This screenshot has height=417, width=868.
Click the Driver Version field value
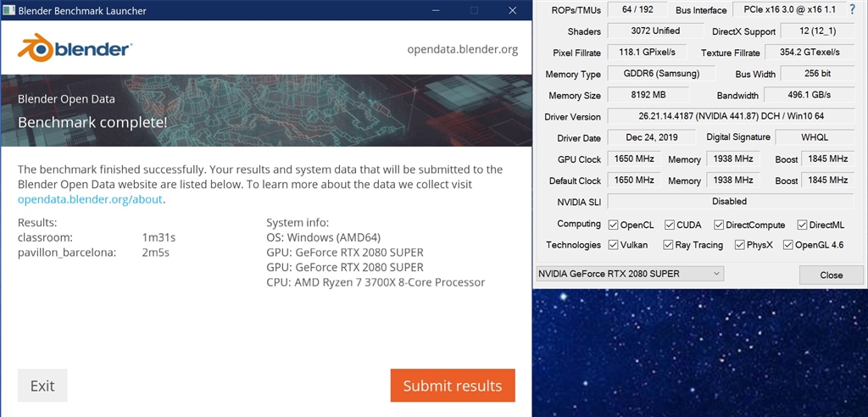click(732, 116)
